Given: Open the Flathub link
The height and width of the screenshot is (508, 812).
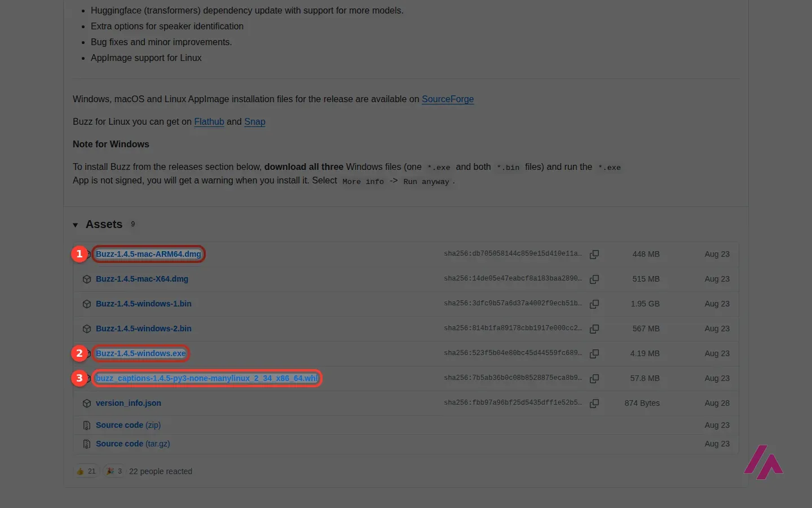Looking at the screenshot, I should tap(209, 121).
